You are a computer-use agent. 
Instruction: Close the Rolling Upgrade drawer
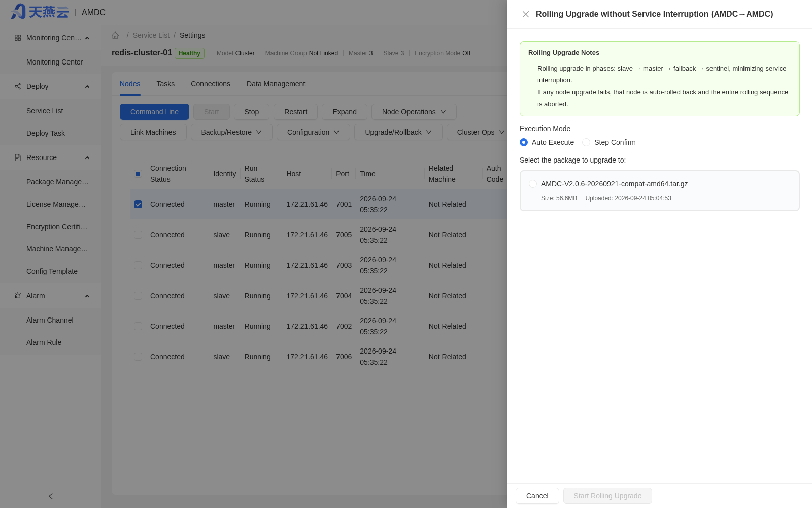coord(526,14)
